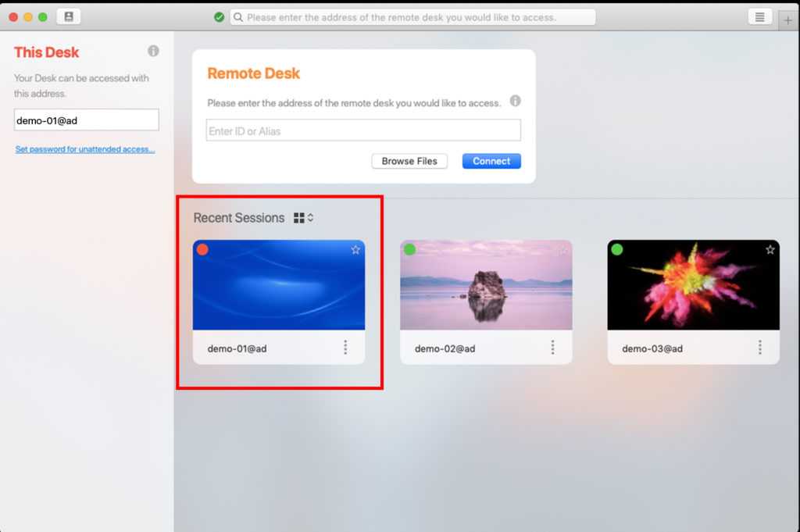Screen dimensions: 800x532
Task: Expand the demo-03@ad options menu
Action: (759, 348)
